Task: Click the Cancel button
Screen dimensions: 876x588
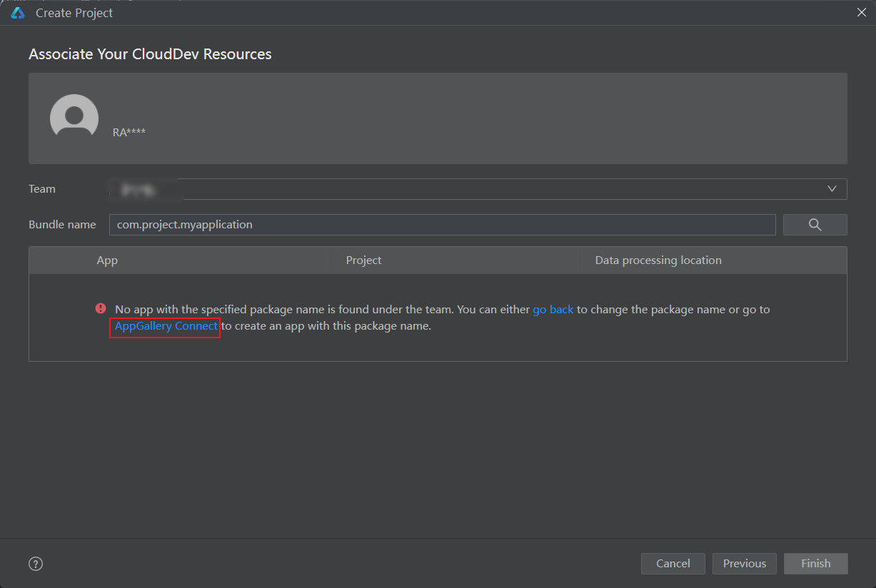Action: pos(673,564)
